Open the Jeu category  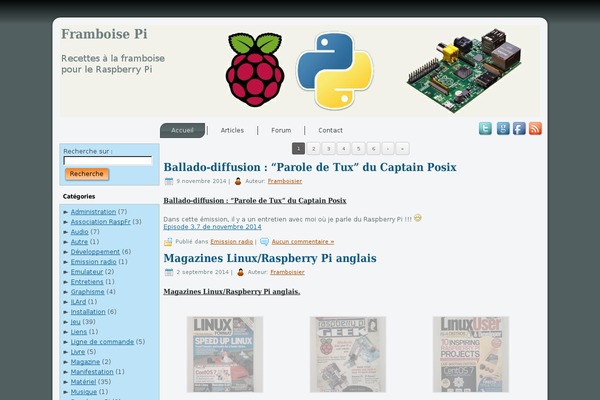point(75,322)
